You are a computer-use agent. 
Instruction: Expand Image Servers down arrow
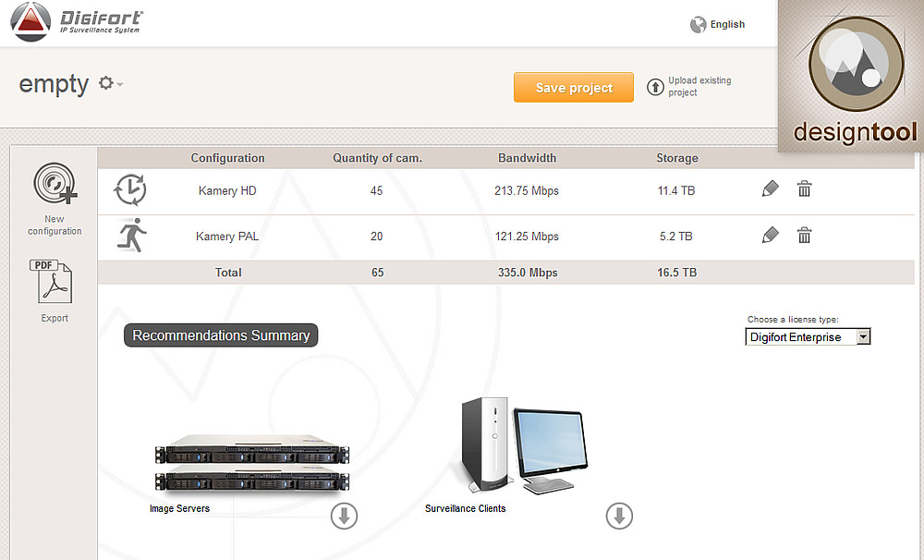click(344, 516)
